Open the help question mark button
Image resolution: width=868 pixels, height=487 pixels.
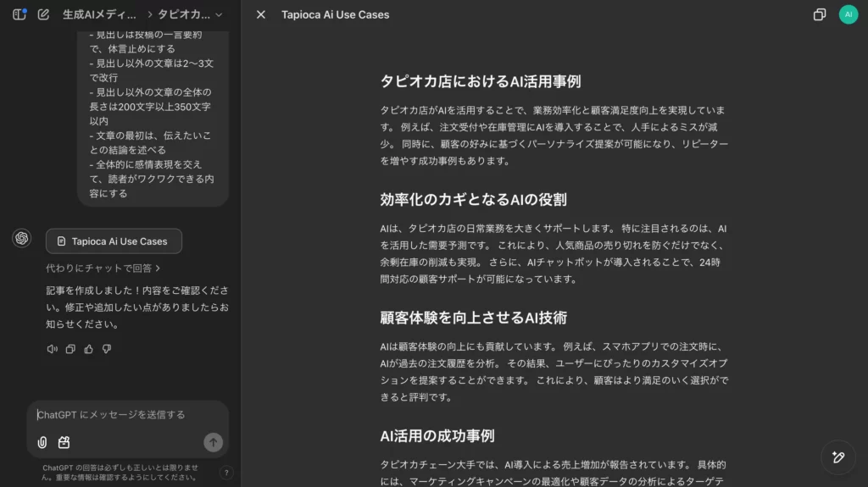click(x=226, y=473)
